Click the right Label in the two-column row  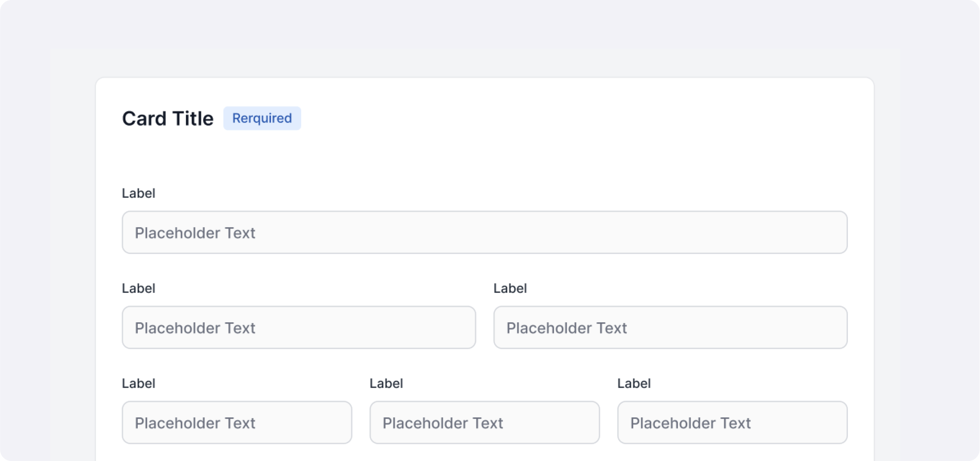(510, 288)
